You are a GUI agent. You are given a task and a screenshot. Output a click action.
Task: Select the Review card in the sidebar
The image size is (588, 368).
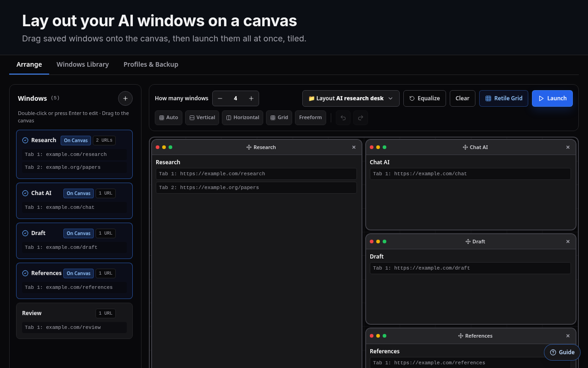tap(74, 321)
